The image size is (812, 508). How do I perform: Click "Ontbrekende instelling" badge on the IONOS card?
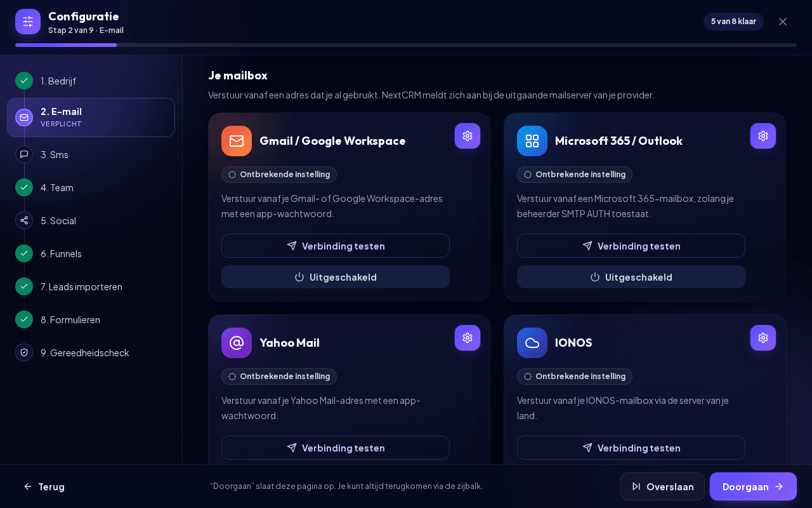click(575, 377)
